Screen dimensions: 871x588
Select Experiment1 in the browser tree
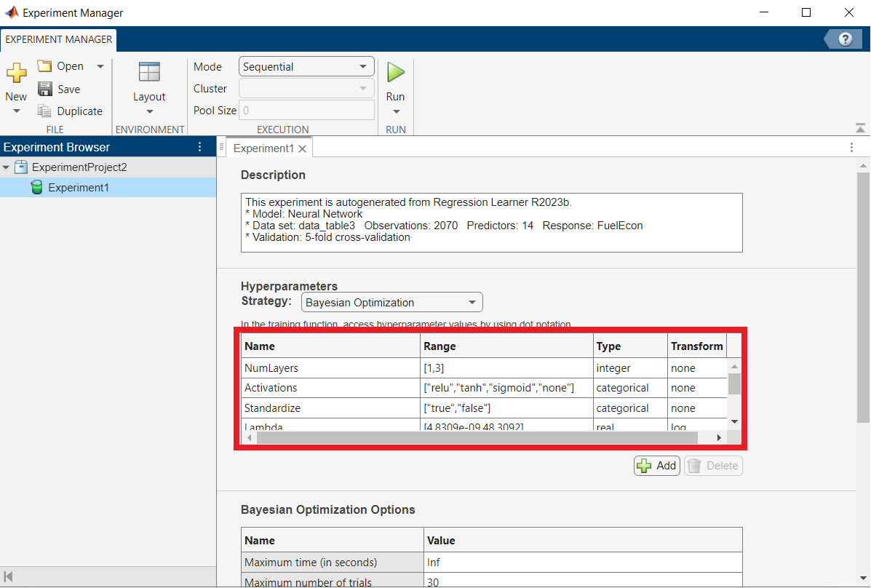coord(78,188)
